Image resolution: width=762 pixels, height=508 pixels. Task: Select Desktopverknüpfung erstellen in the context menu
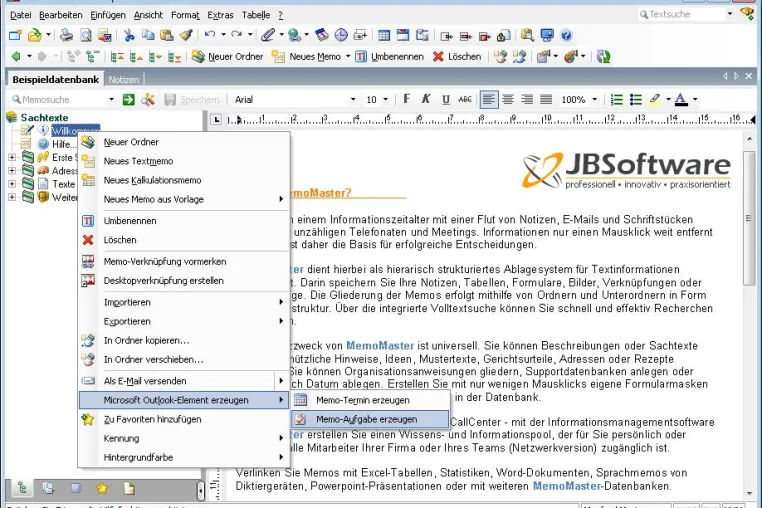click(184, 280)
